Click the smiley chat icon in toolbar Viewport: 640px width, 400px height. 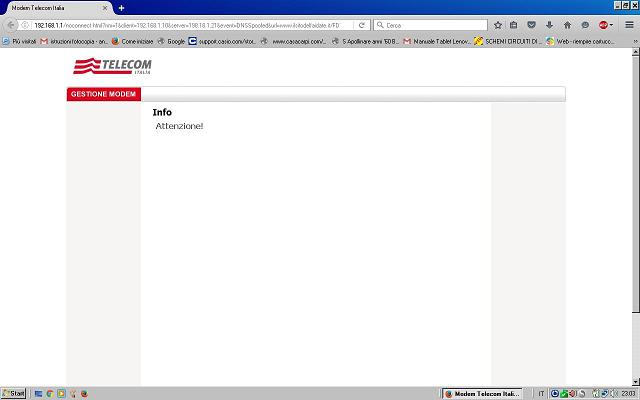coord(585,25)
